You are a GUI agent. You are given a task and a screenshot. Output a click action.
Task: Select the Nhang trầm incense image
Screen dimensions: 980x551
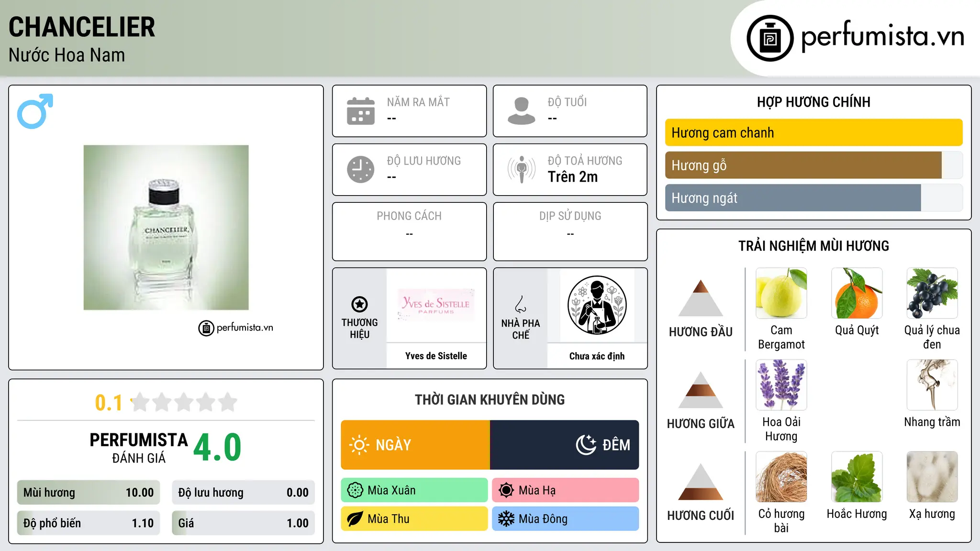(932, 385)
